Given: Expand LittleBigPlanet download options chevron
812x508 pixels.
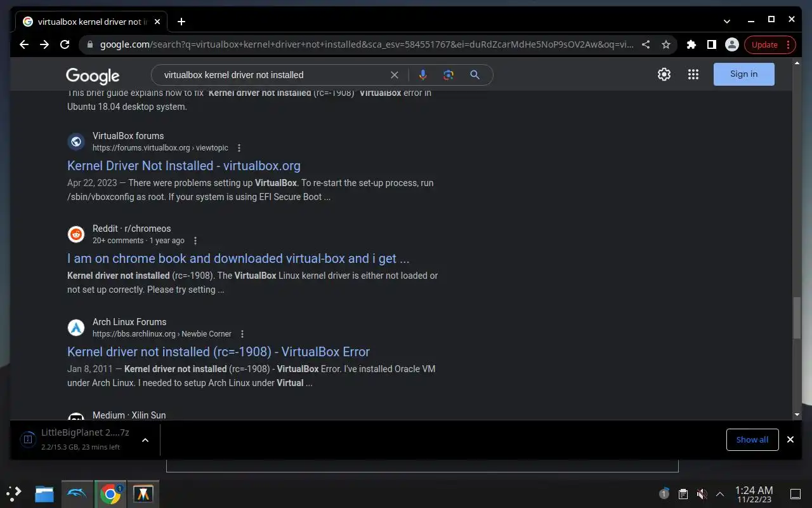Looking at the screenshot, I should pyautogui.click(x=145, y=439).
